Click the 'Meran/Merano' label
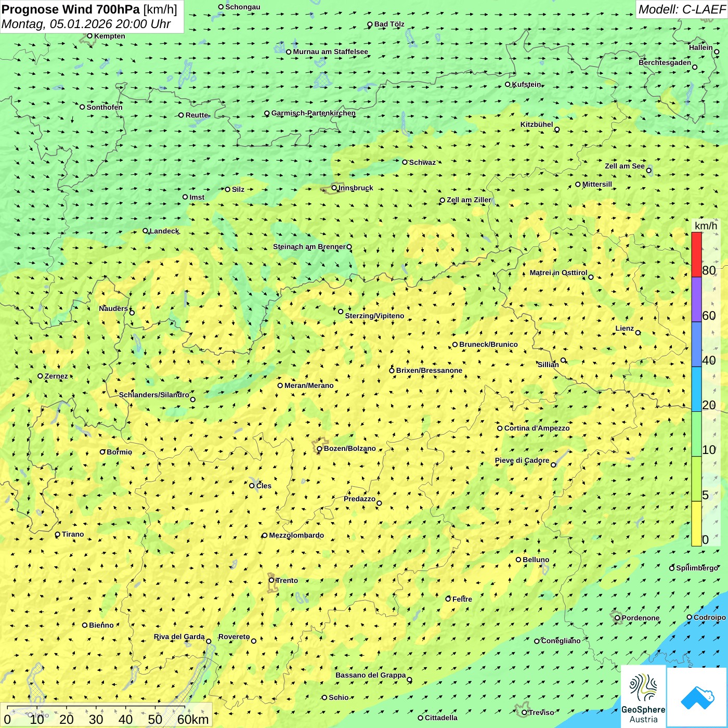 309,385
